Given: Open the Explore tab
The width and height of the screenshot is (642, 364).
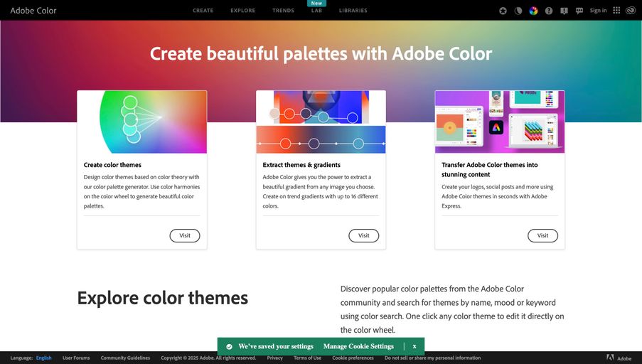Looking at the screenshot, I should (x=243, y=11).
